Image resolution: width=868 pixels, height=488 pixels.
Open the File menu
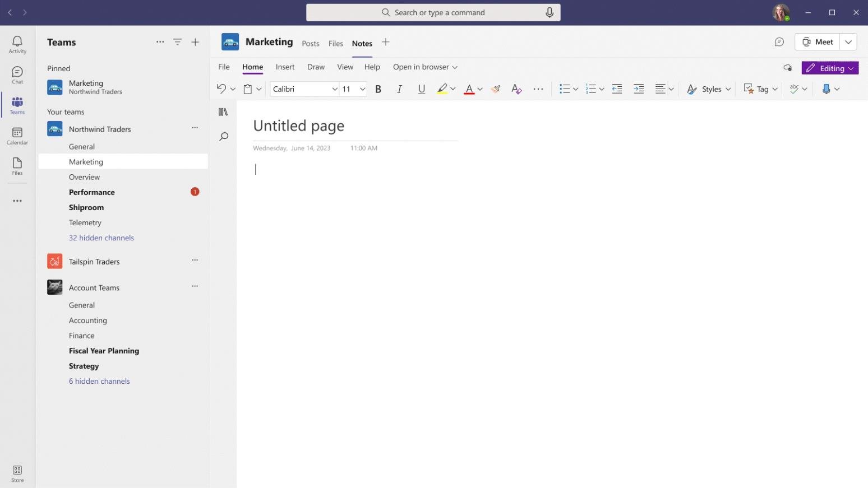[224, 67]
